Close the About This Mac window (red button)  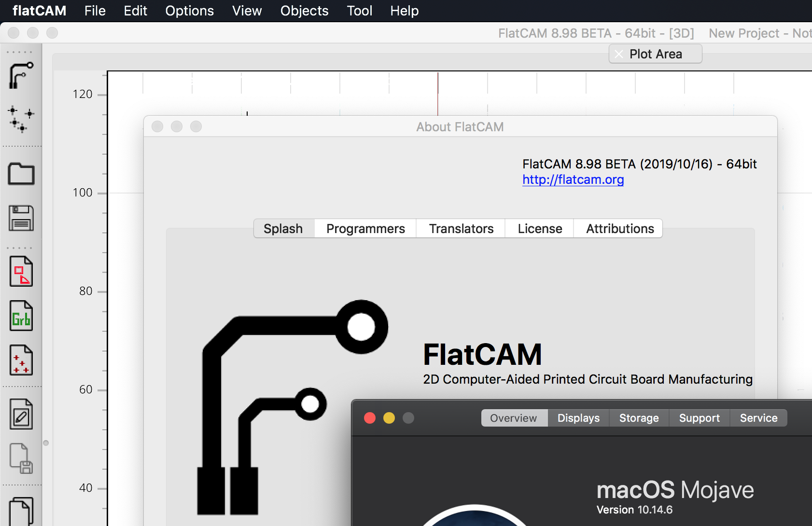tap(370, 418)
